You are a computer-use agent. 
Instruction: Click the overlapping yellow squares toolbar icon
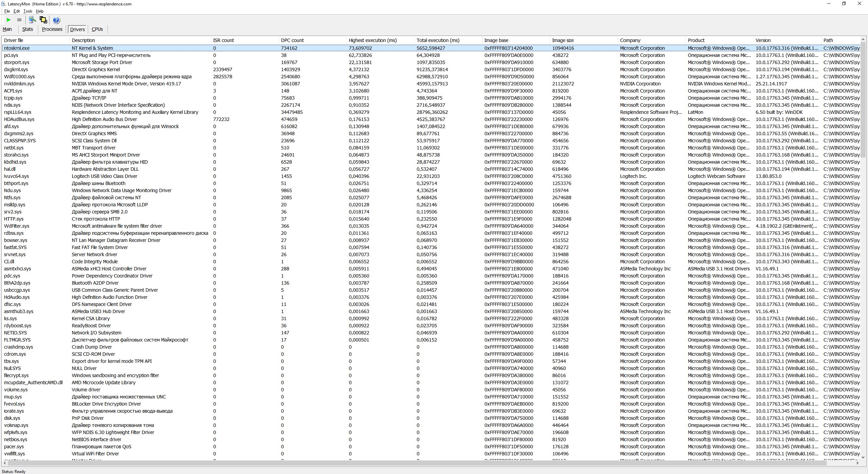coord(43,20)
